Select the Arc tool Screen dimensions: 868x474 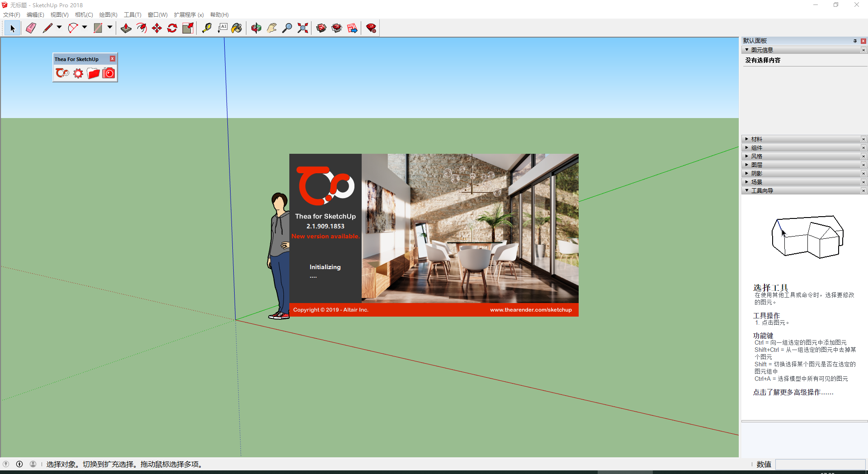click(x=73, y=28)
